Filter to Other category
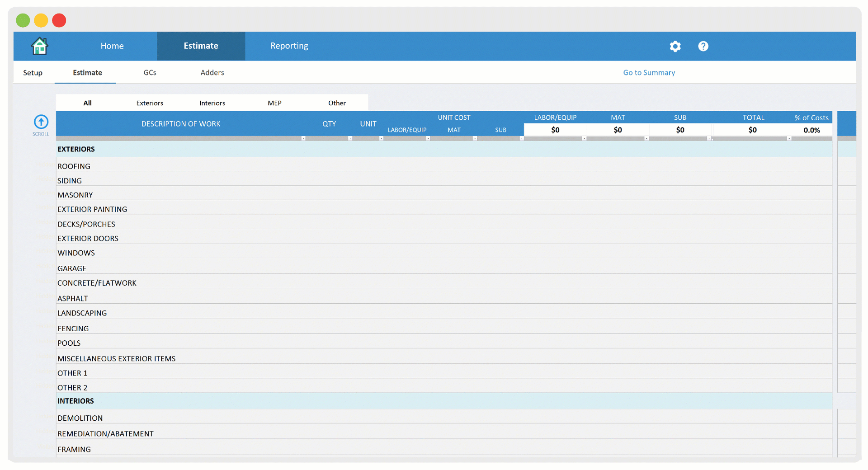868x470 pixels. [337, 103]
